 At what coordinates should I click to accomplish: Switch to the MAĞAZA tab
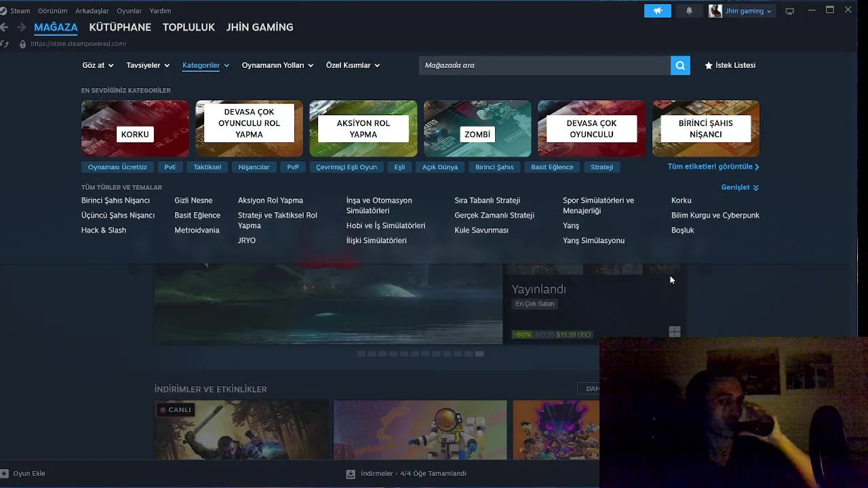click(56, 27)
